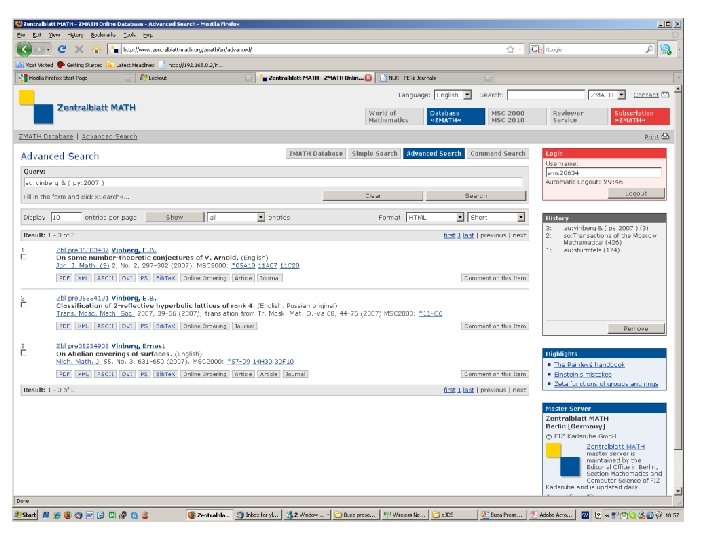Click the User name field
The image size is (720, 540).
(603, 173)
